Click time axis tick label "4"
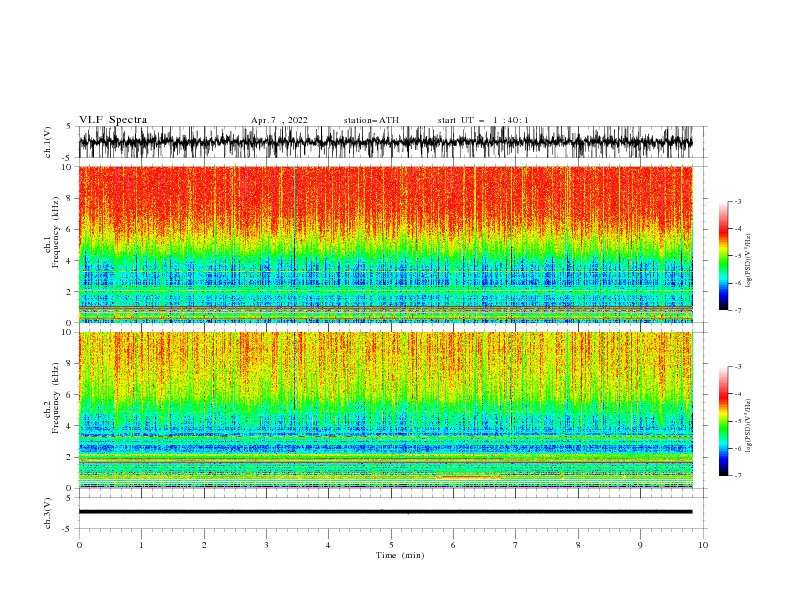The width and height of the screenshot is (792, 612). (329, 545)
